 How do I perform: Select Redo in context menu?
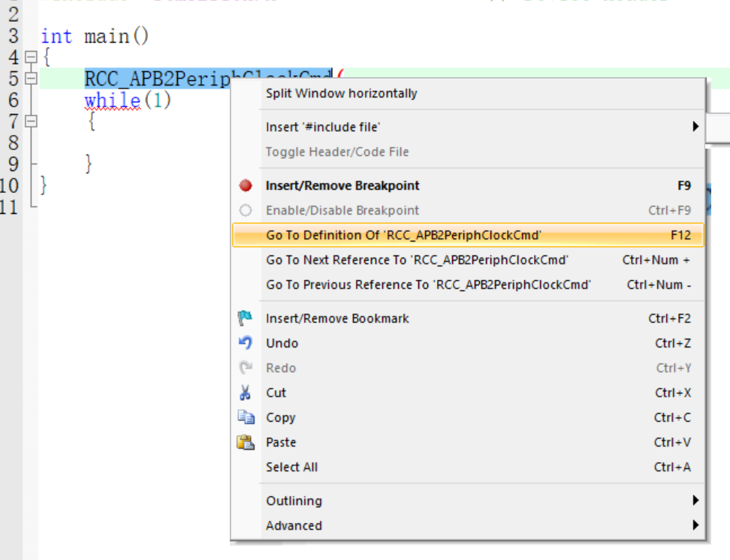tap(469, 368)
